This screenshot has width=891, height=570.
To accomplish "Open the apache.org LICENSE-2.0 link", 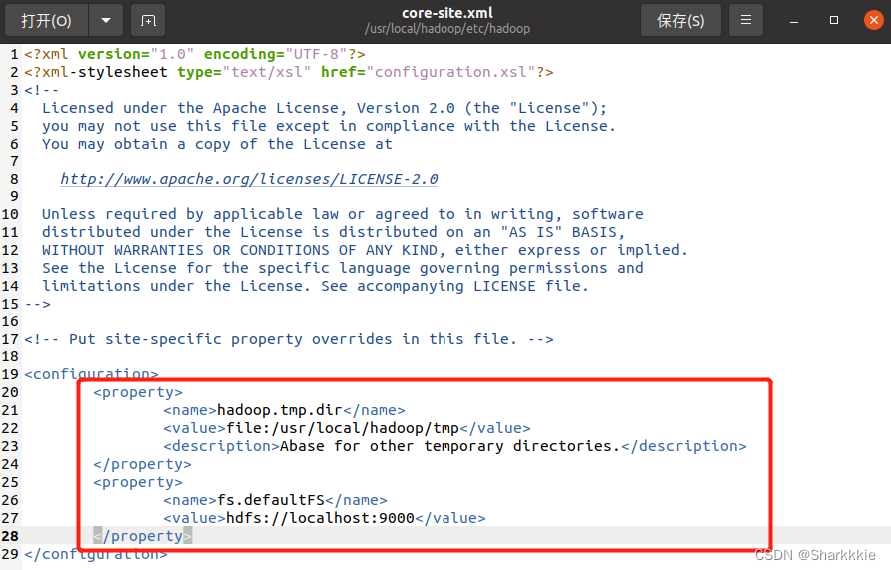I will pos(249,179).
